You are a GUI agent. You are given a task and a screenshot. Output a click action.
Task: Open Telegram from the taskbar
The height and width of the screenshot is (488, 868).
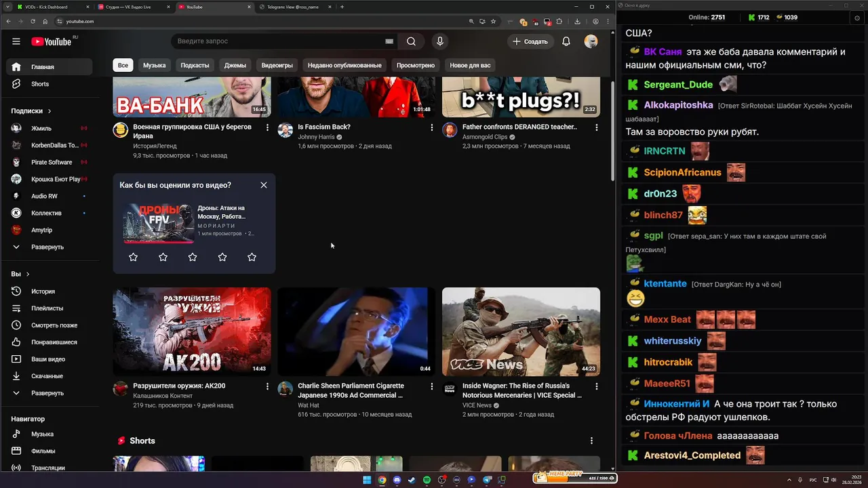[487, 480]
